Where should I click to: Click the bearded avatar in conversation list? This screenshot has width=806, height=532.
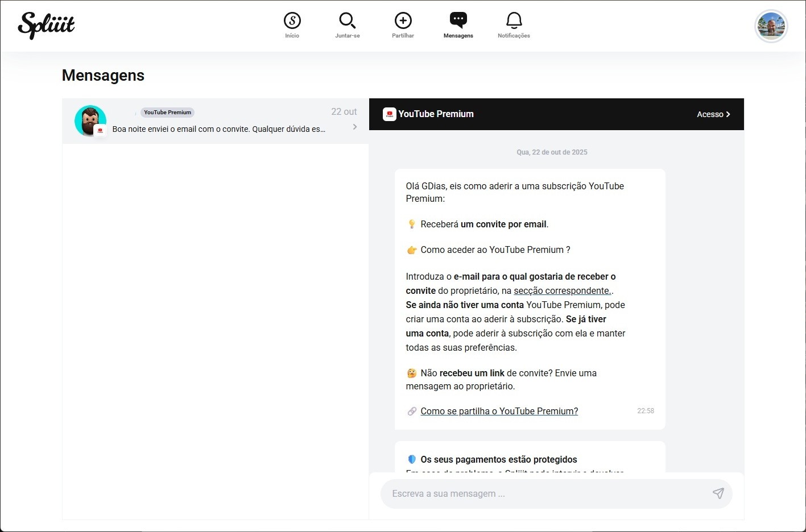point(90,120)
